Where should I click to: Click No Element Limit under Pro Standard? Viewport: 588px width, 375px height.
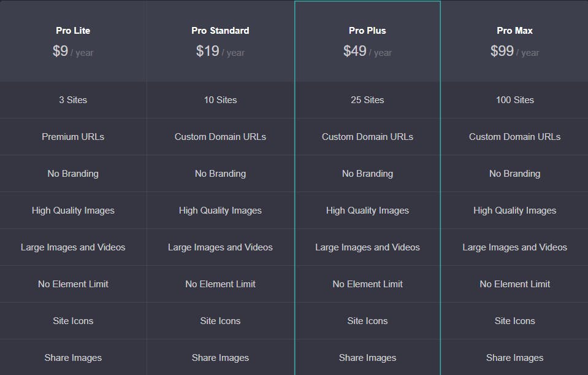pyautogui.click(x=220, y=284)
